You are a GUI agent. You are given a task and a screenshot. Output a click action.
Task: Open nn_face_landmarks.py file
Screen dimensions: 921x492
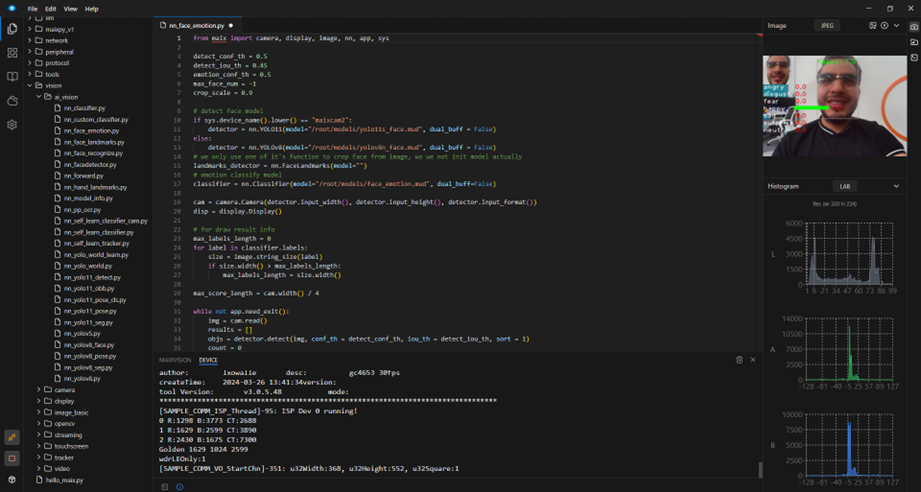coord(94,142)
